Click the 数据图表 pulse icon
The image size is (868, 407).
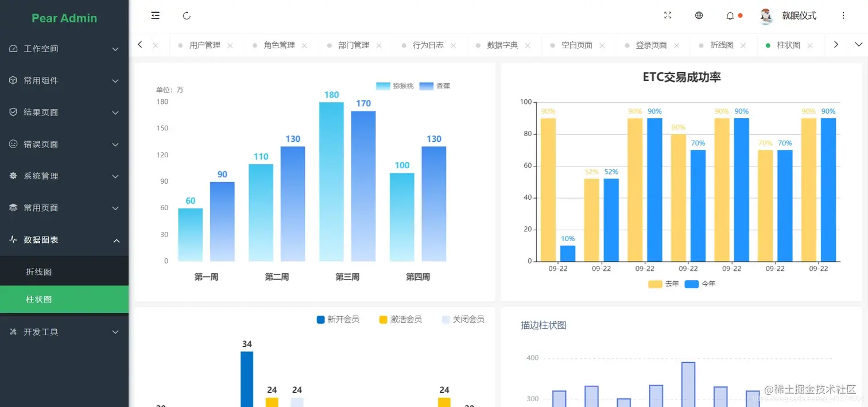tap(13, 240)
